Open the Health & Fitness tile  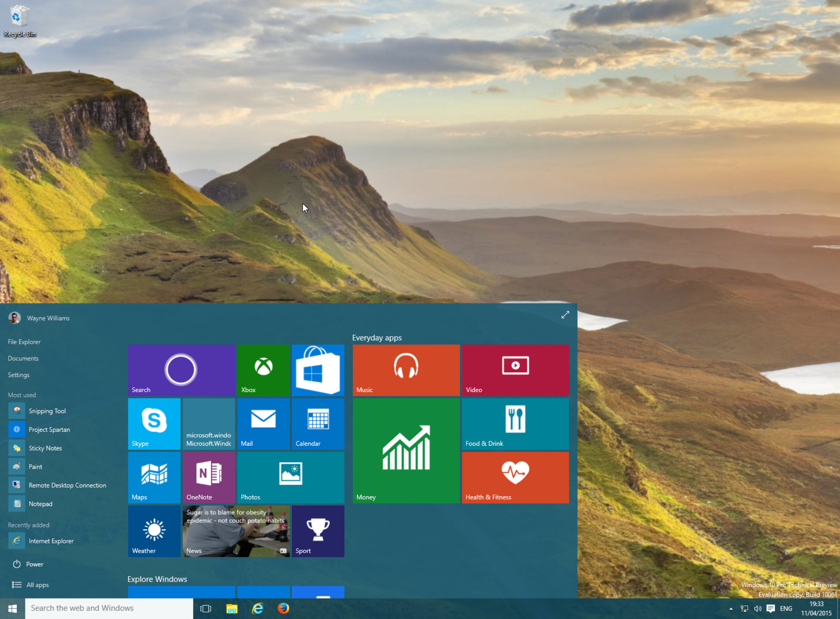coord(515,477)
